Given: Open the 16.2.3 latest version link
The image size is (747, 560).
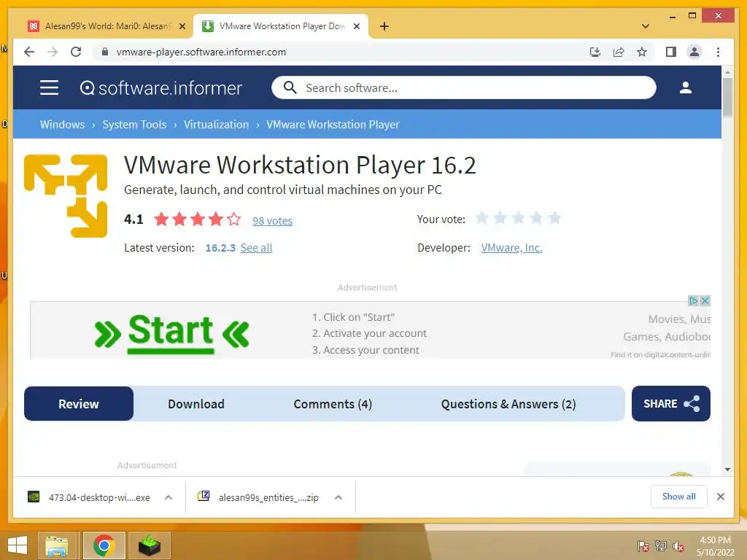Looking at the screenshot, I should point(220,248).
